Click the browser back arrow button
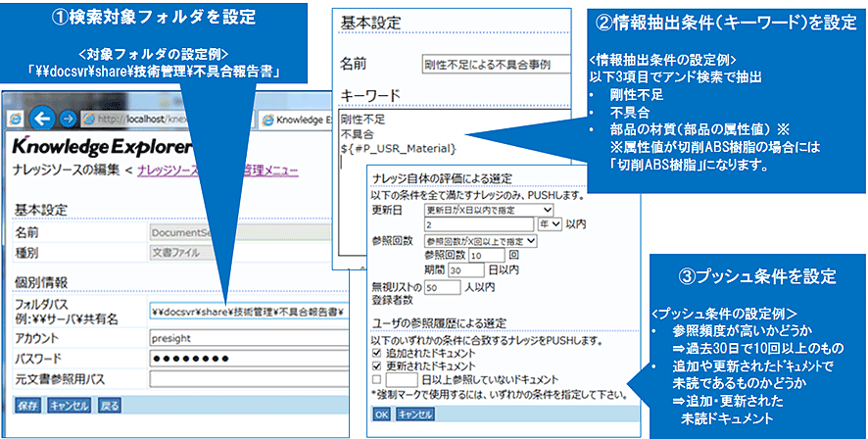 (44, 118)
